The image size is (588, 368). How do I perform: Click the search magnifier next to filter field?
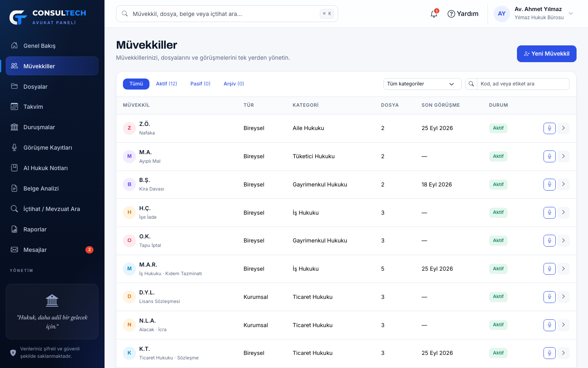click(x=471, y=84)
